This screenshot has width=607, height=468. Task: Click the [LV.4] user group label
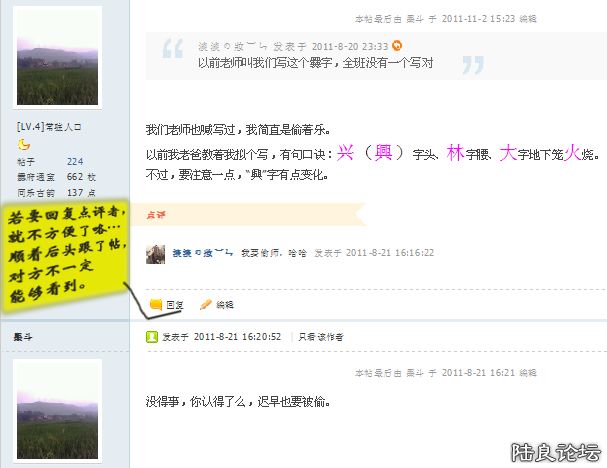[49, 127]
